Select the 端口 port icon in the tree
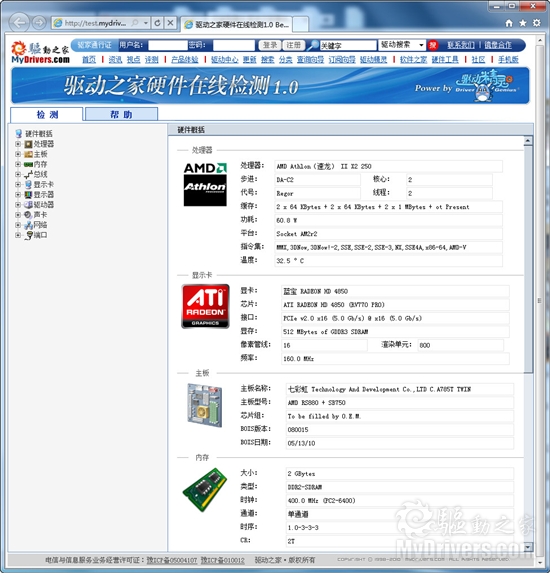The height and width of the screenshot is (573, 550). [x=29, y=235]
